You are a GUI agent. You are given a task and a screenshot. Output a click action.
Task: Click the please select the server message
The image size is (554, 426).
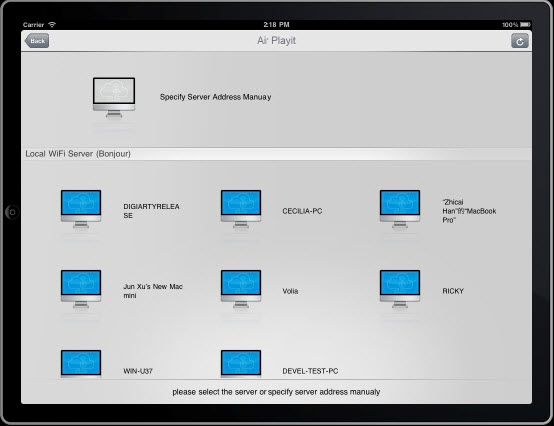click(276, 392)
